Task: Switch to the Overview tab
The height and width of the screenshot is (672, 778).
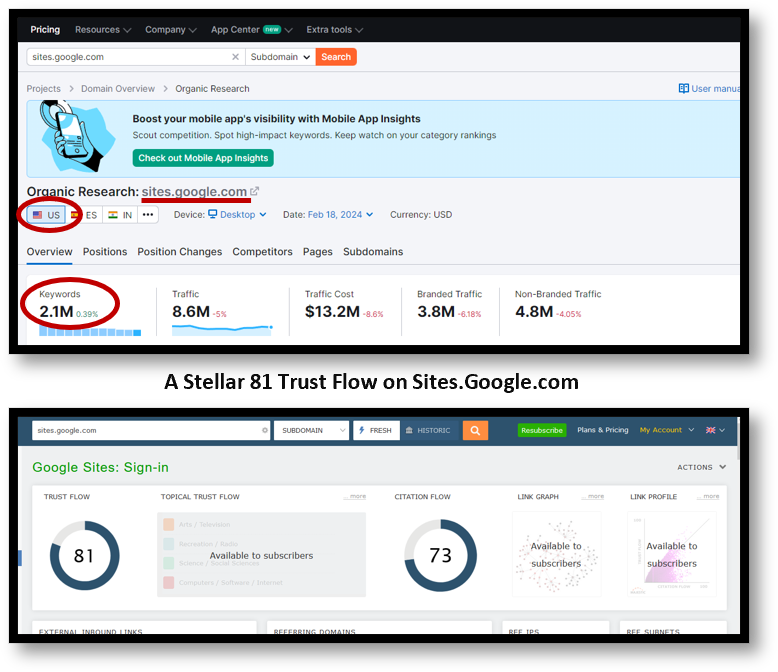Action: coord(50,252)
